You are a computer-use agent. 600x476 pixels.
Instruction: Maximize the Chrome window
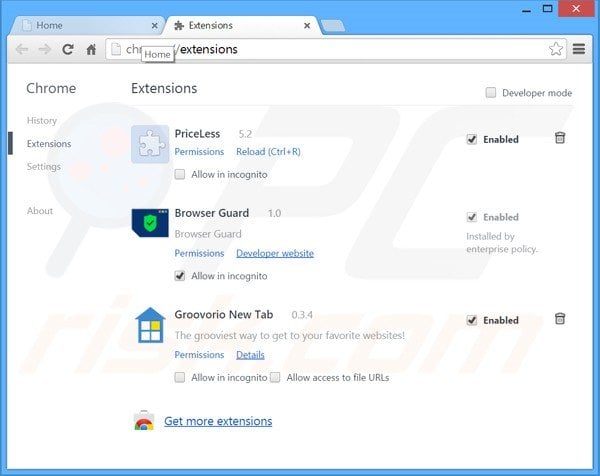point(548,8)
